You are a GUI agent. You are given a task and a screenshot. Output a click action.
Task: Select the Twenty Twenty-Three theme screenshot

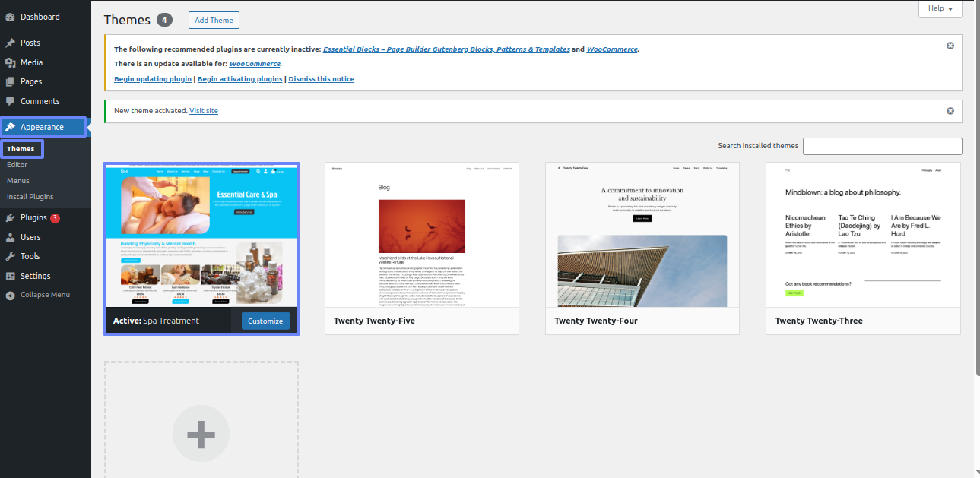pyautogui.click(x=863, y=235)
